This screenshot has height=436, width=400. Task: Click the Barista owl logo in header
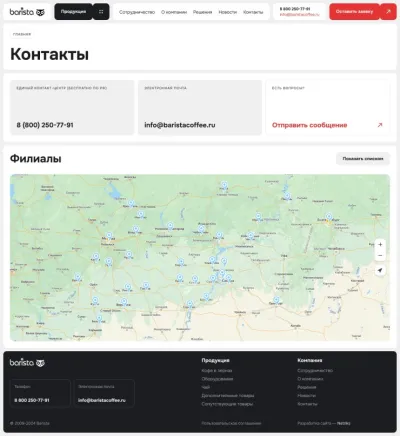coord(27,12)
